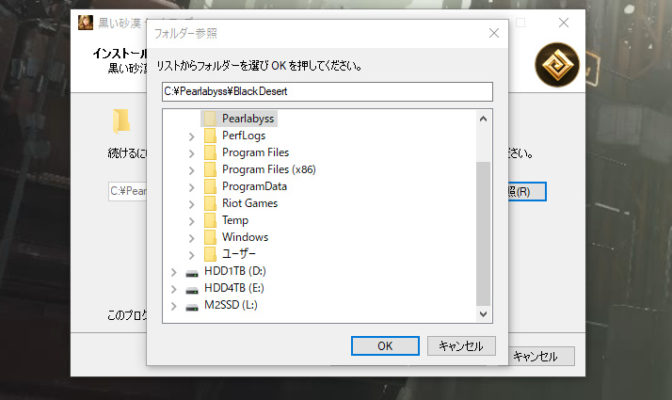Click the 参照(R) browse button in installer

527,191
